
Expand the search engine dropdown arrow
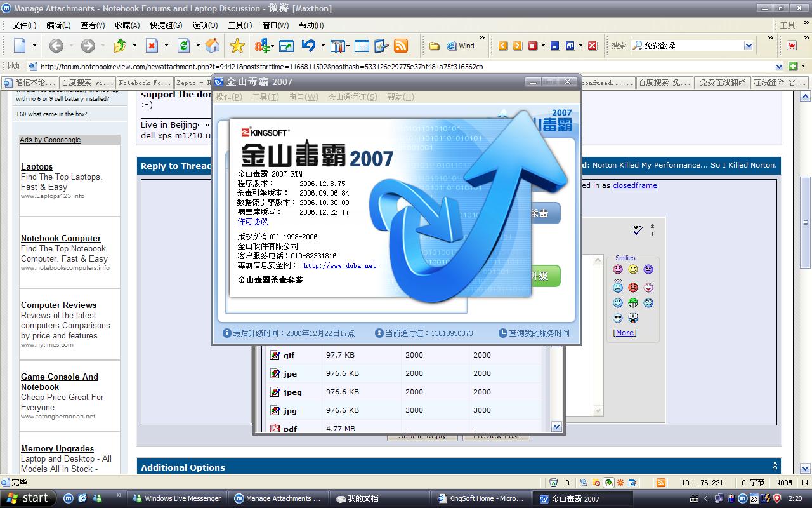point(749,46)
